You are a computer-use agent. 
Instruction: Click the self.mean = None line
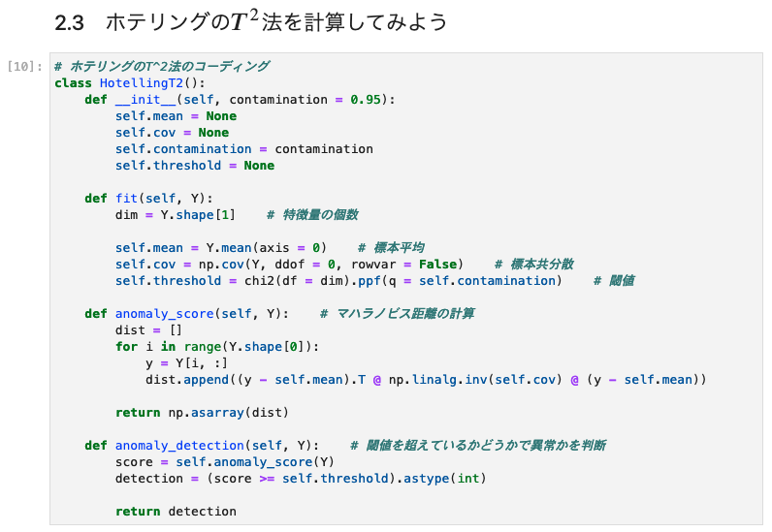(176, 116)
